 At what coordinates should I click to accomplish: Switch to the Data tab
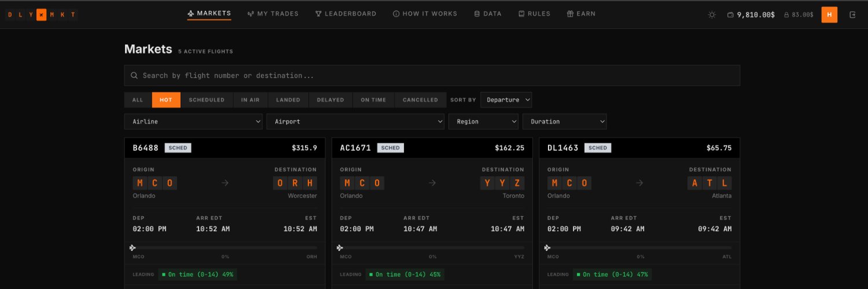(487, 14)
